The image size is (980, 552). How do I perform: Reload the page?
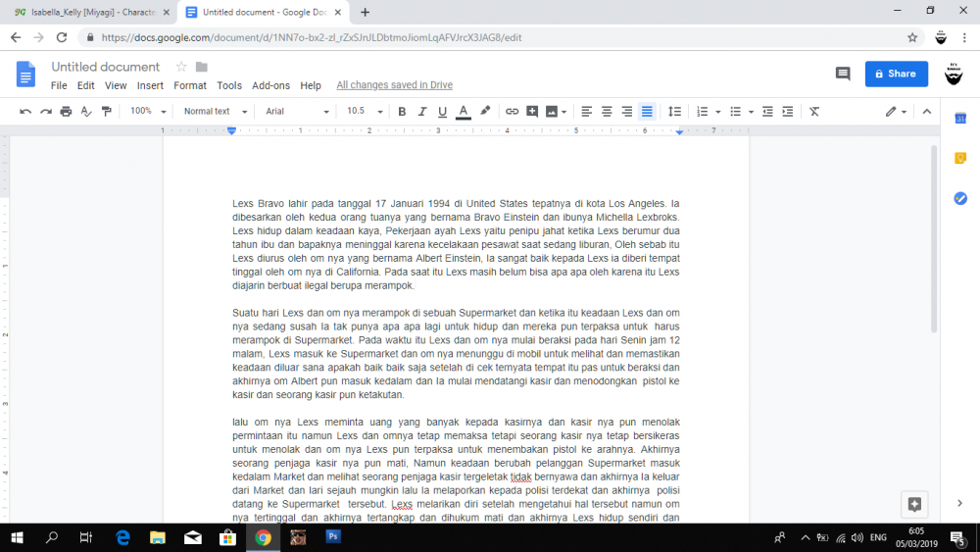61,37
